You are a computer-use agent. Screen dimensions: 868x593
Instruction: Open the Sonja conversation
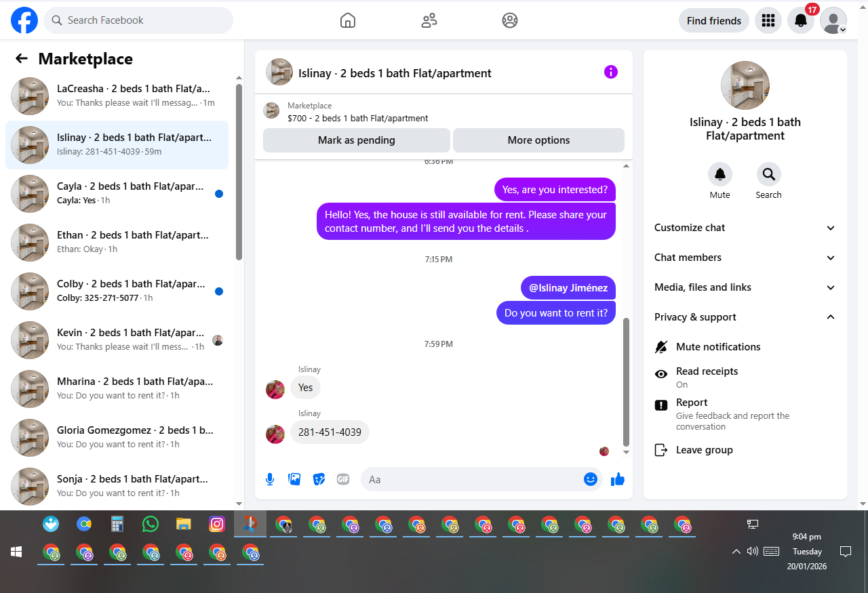click(x=117, y=485)
